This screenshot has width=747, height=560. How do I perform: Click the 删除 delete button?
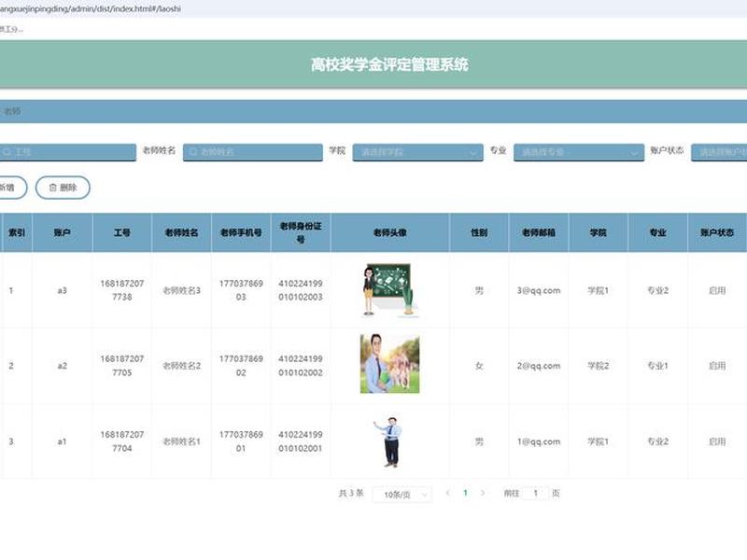point(63,188)
